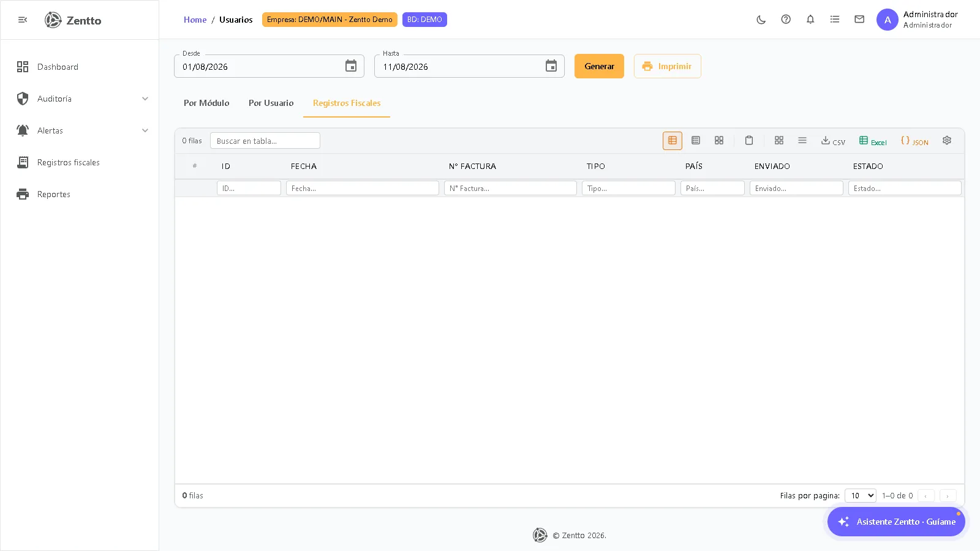
Task: Switch to the compact list view icon
Action: (696, 140)
